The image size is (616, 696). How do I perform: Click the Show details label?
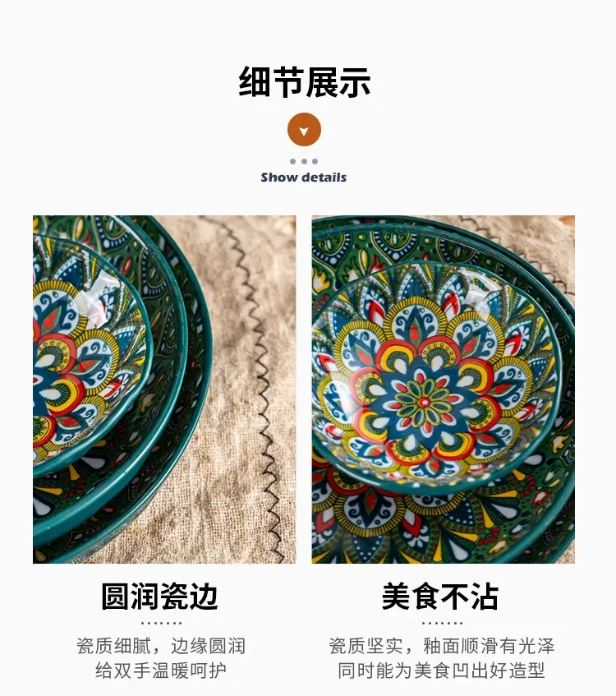[x=304, y=177]
